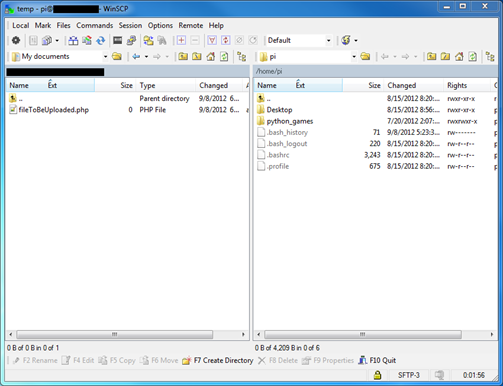Click the Unselect Files minus icon
The width and height of the screenshot is (503, 386).
point(195,40)
